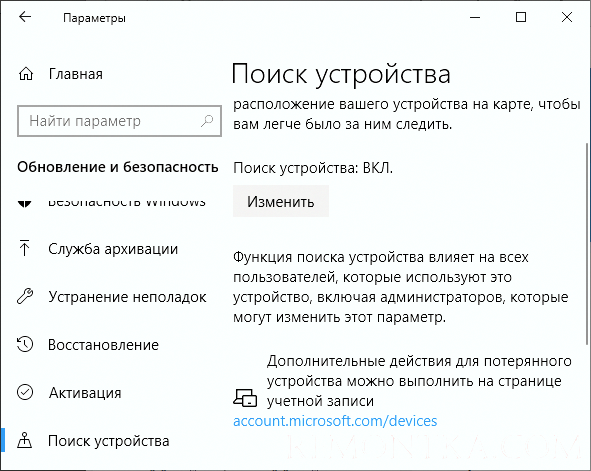Click the clock icon for Восстановление
This screenshot has width=591, height=471.
point(25,344)
